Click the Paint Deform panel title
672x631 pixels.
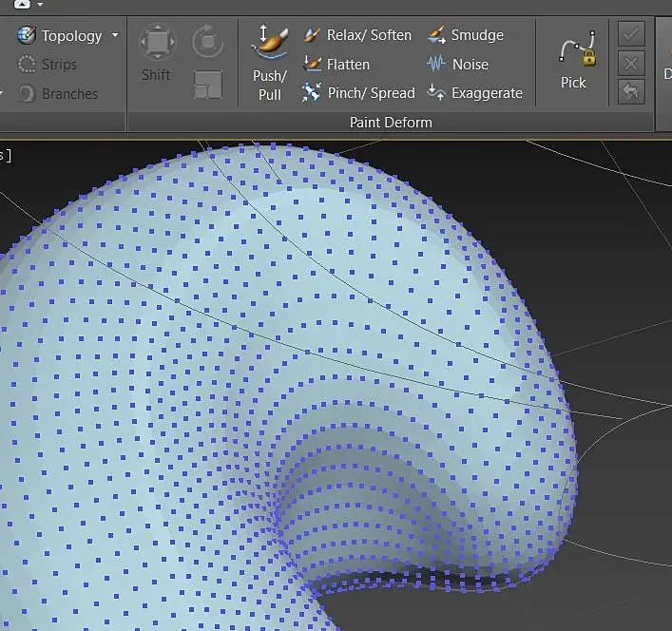coord(391,122)
